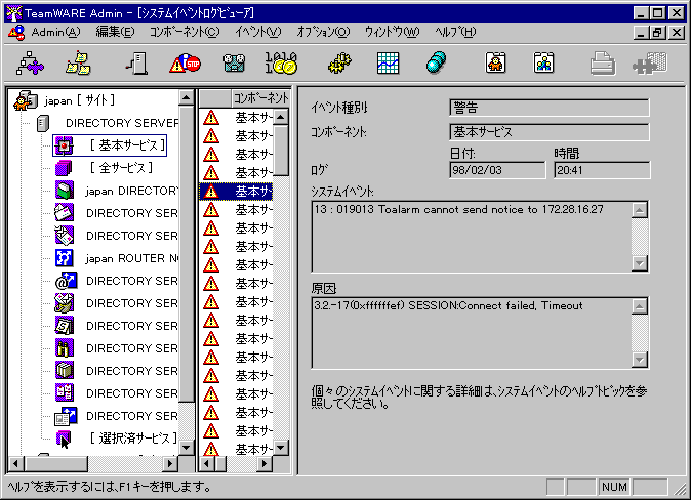Click the japan ROUTER service icon
This screenshot has height=500, width=691.
point(64,258)
